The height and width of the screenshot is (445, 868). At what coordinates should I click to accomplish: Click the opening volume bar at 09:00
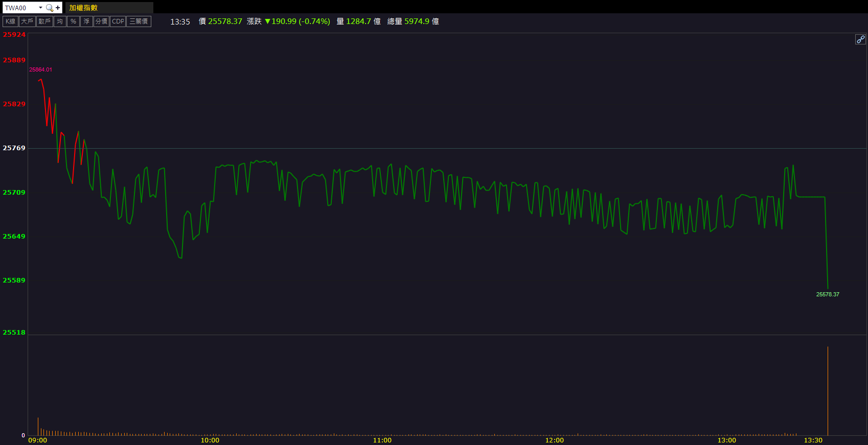(x=38, y=427)
